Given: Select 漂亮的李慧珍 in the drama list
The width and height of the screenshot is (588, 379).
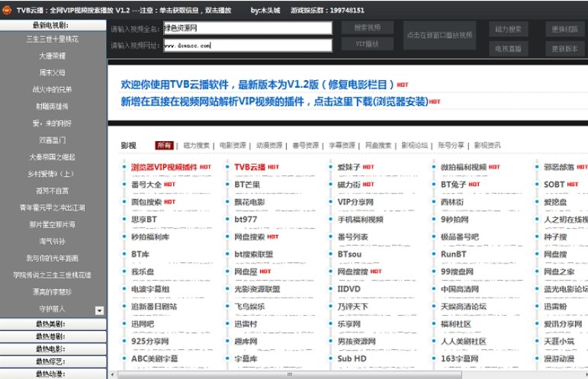Looking at the screenshot, I should (x=52, y=292).
